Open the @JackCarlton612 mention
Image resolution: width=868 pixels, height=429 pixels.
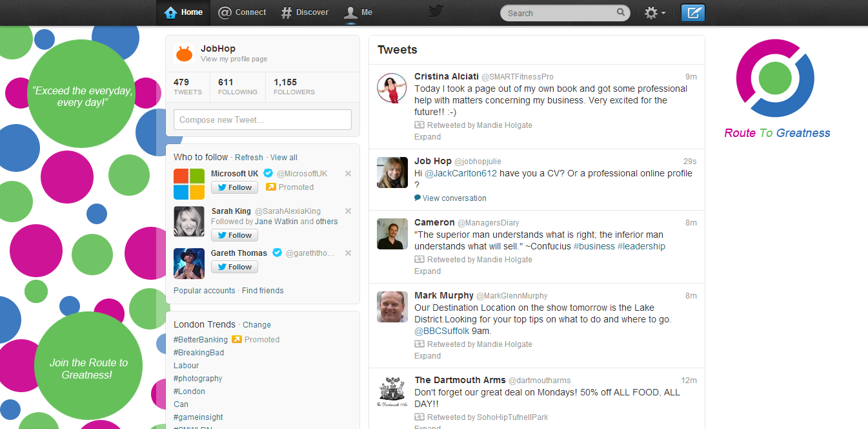(x=461, y=173)
